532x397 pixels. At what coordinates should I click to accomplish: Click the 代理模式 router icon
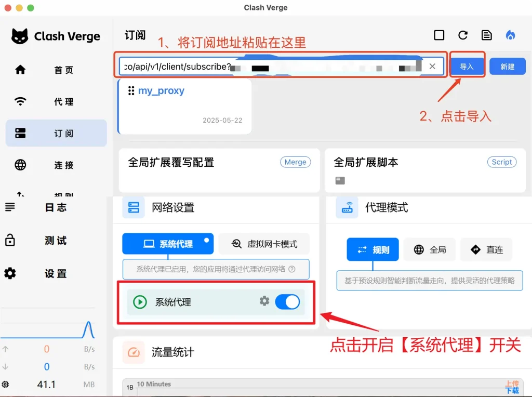tap(347, 207)
